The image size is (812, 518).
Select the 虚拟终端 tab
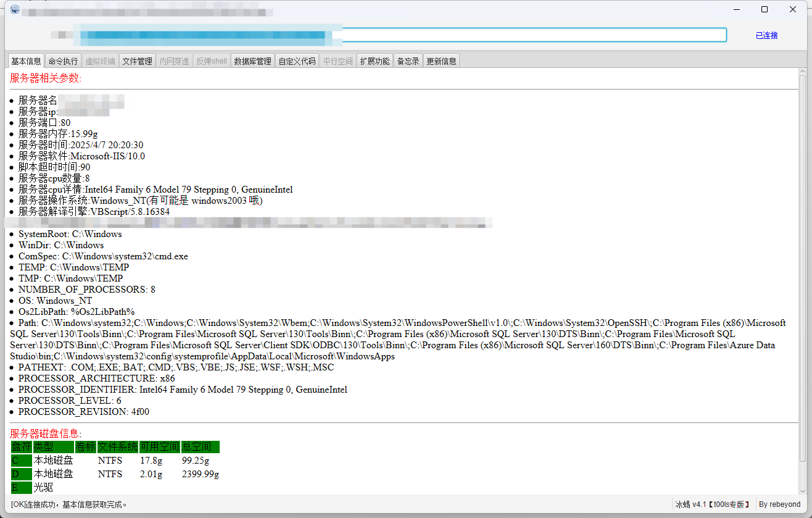(x=100, y=61)
